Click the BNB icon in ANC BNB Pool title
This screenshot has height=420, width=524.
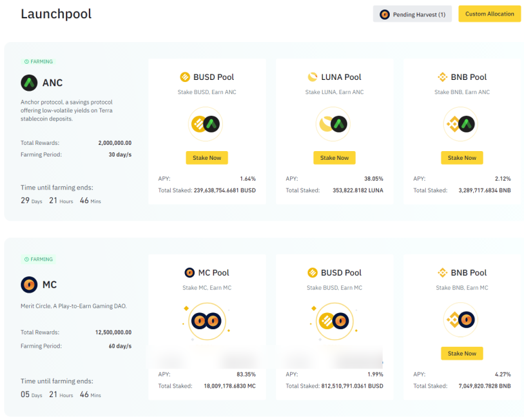tap(443, 77)
